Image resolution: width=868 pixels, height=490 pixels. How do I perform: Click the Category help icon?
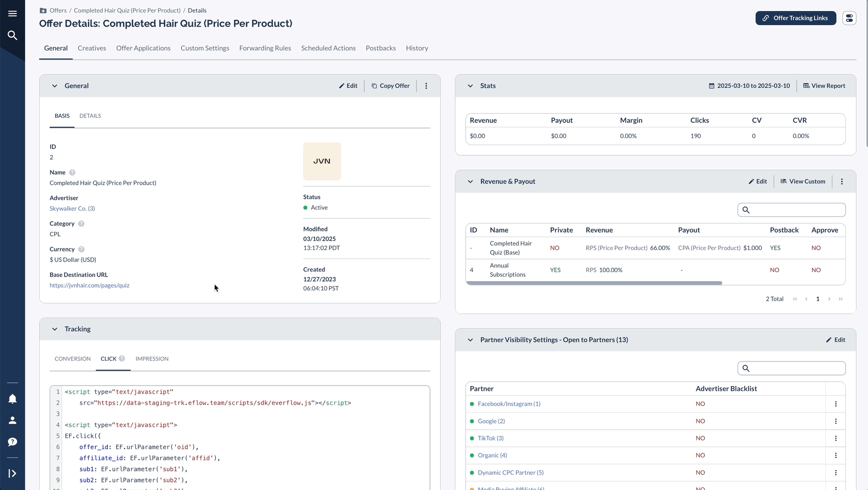(81, 224)
